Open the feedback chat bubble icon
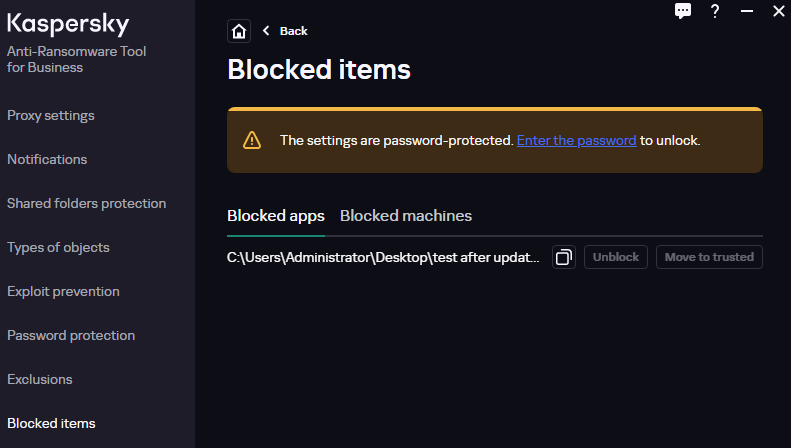 [x=683, y=11]
